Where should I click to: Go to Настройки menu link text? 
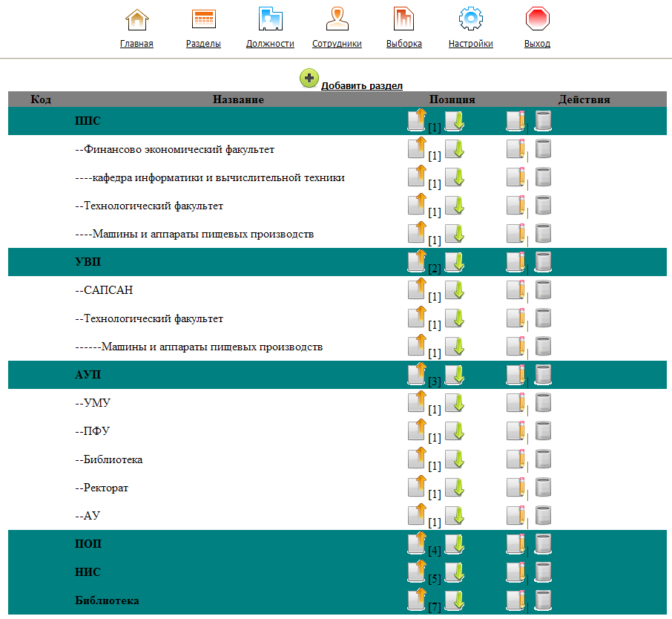pyautogui.click(x=470, y=44)
